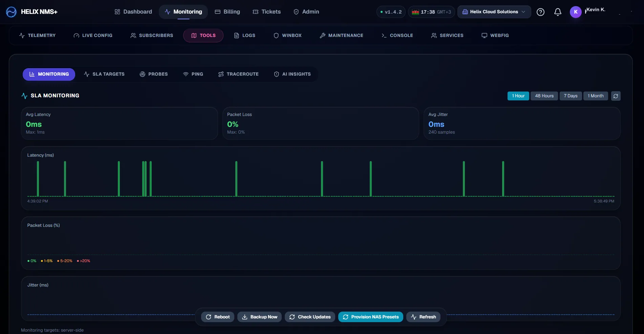Select the Telemetry sub-tab

37,35
